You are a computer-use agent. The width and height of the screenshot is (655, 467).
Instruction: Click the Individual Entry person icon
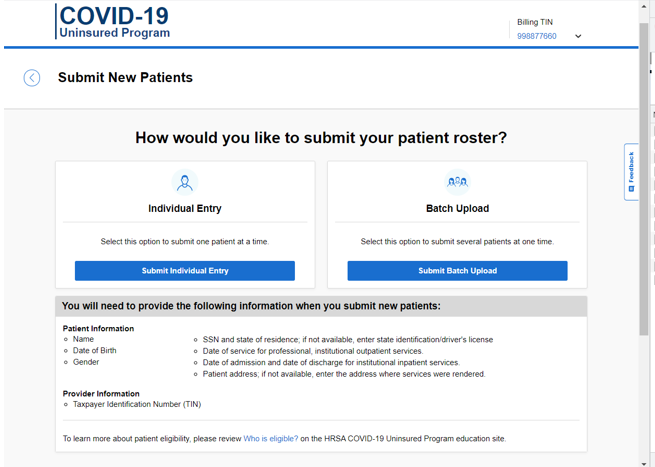coord(185,183)
